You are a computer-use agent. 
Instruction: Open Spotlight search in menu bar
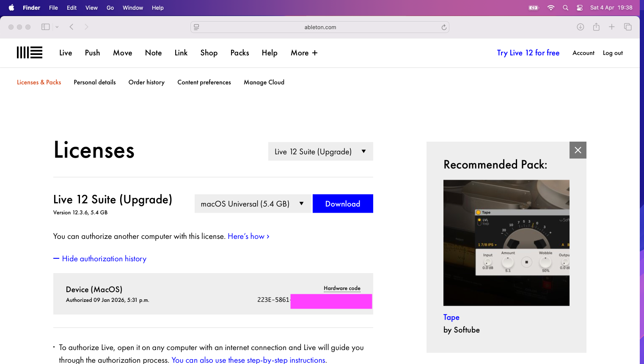click(565, 8)
